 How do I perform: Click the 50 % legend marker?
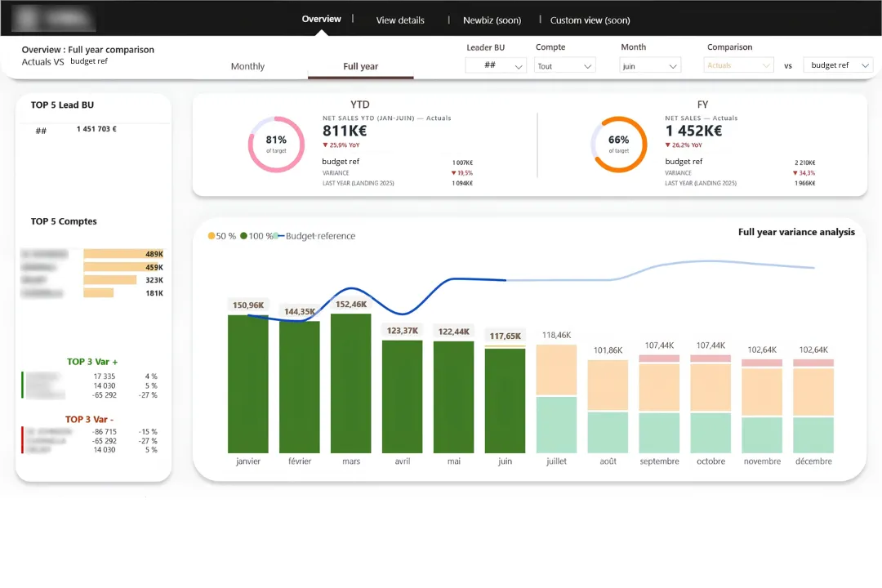pyautogui.click(x=212, y=236)
